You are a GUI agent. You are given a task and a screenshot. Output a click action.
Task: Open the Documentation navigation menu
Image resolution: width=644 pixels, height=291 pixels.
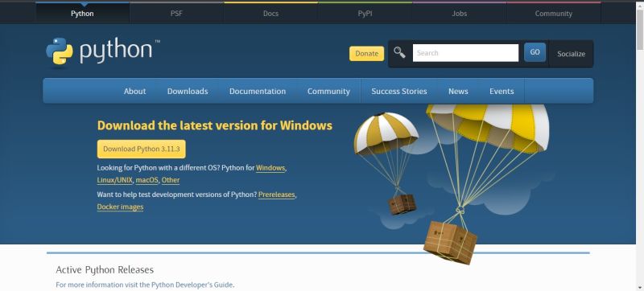click(258, 92)
